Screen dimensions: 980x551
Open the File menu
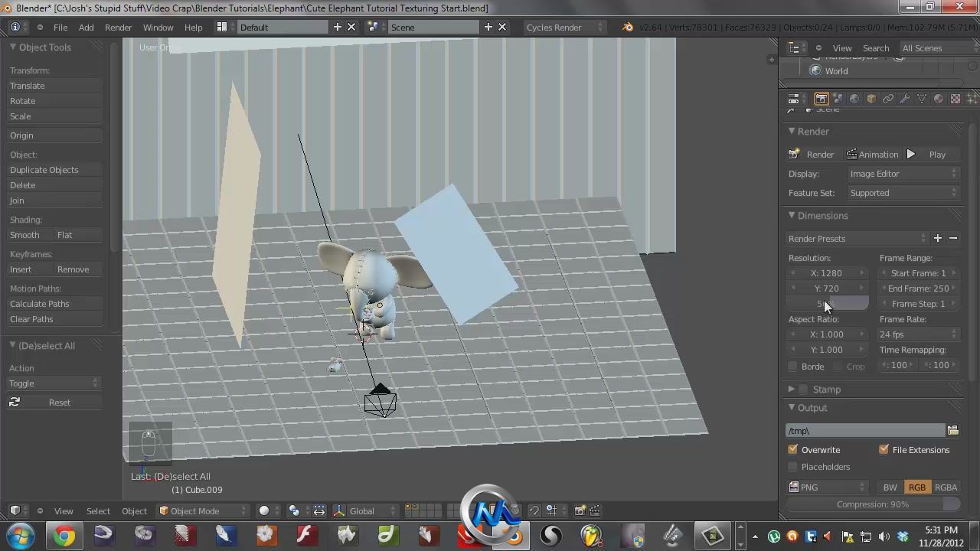(x=60, y=27)
